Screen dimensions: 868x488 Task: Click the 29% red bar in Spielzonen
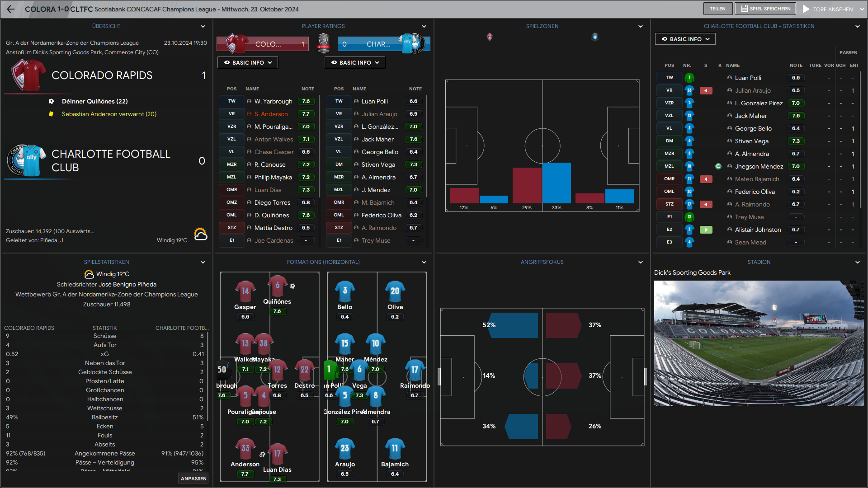pyautogui.click(x=527, y=186)
